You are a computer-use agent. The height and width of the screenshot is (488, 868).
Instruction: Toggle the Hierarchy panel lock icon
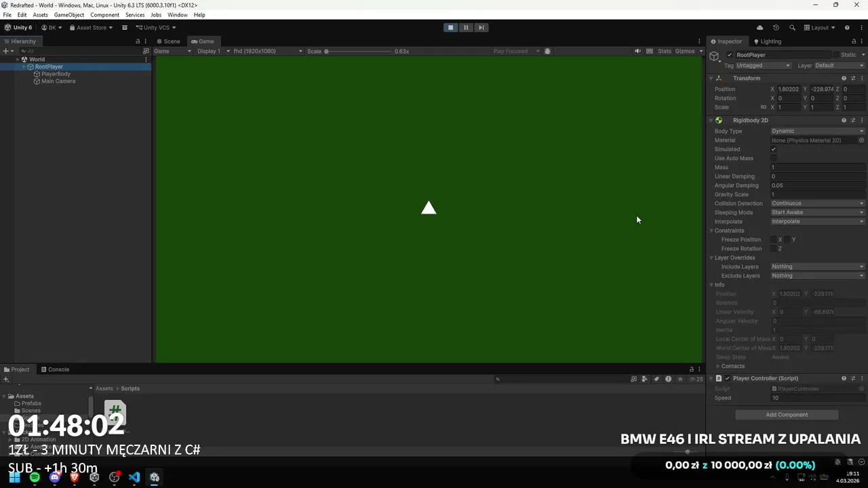[138, 41]
